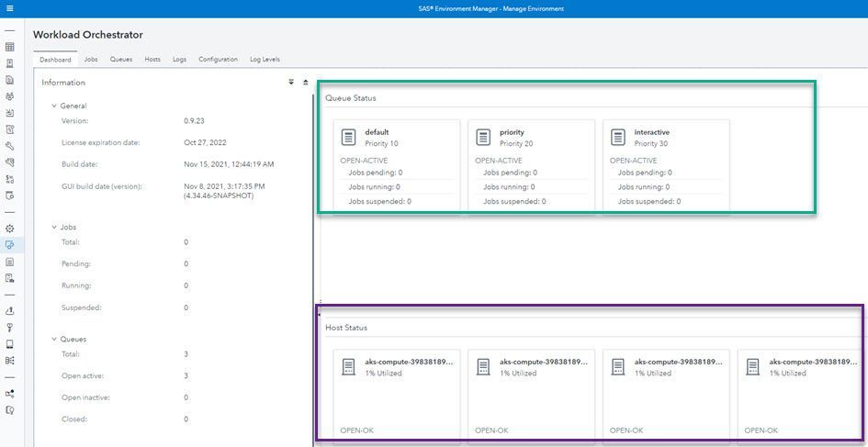The image size is (868, 447).
Task: Collapse the Queues section in Information
Action: (53, 340)
